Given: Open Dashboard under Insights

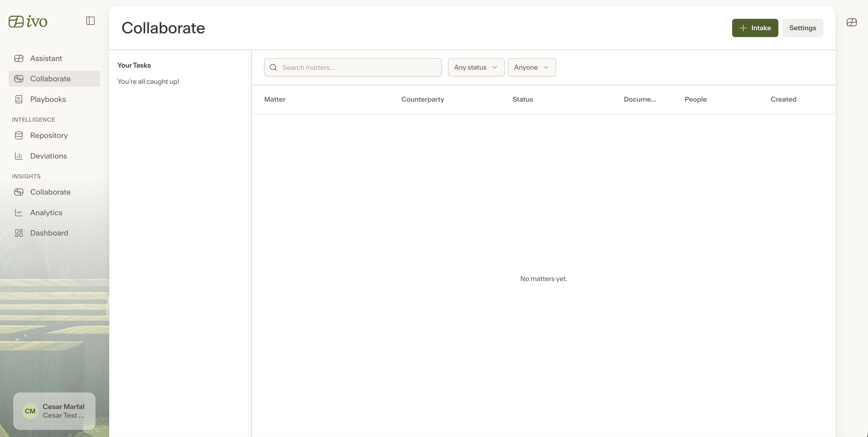Looking at the screenshot, I should pyautogui.click(x=54, y=233).
